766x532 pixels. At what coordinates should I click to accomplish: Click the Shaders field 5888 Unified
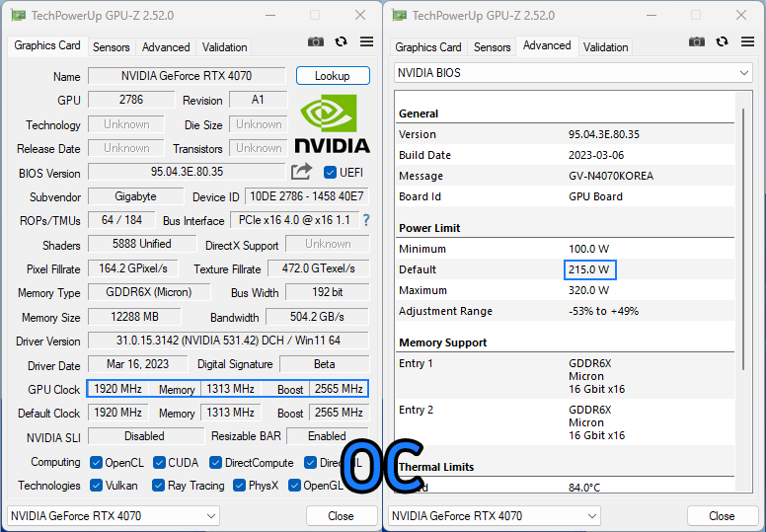(142, 244)
